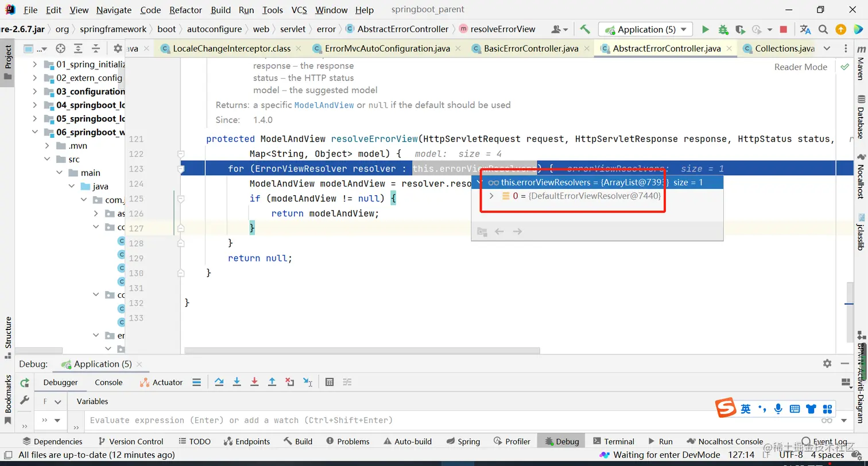Open debugger settings wrench icon

pos(25,400)
